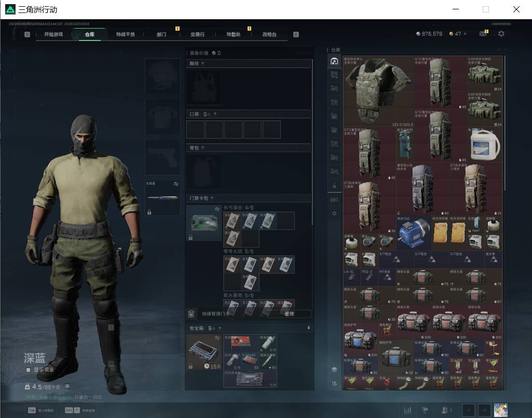Click the flag icon in bottom bar
532x418 pixels.
point(425,410)
